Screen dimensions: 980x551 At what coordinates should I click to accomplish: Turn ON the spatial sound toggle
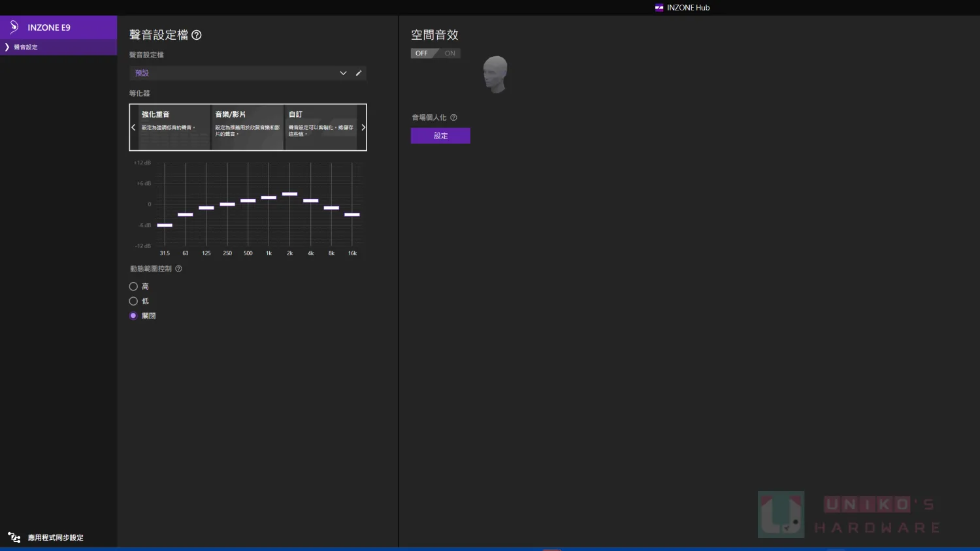(x=449, y=54)
